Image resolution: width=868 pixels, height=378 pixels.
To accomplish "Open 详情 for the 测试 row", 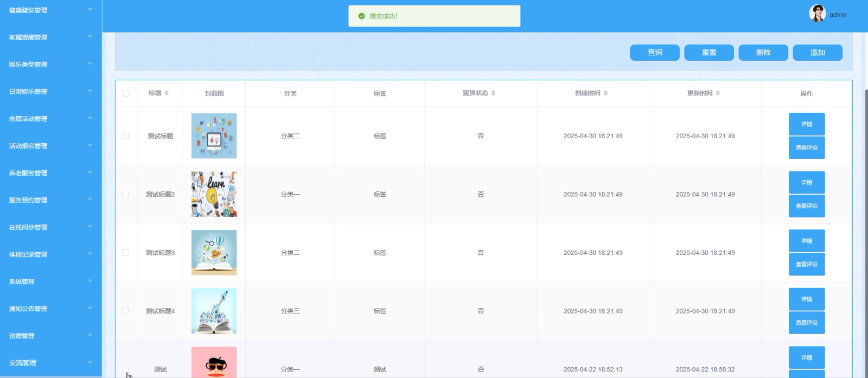I will click(807, 358).
